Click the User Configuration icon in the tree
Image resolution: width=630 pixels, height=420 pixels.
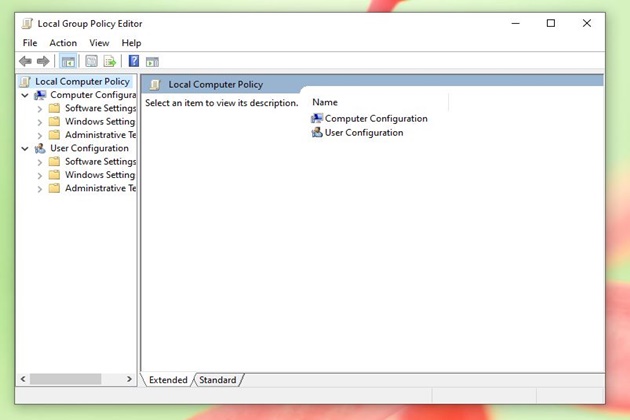tap(40, 148)
